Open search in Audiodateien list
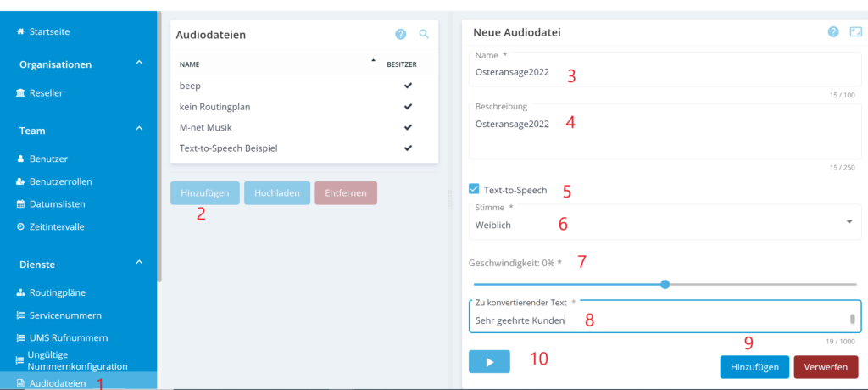 (x=424, y=34)
